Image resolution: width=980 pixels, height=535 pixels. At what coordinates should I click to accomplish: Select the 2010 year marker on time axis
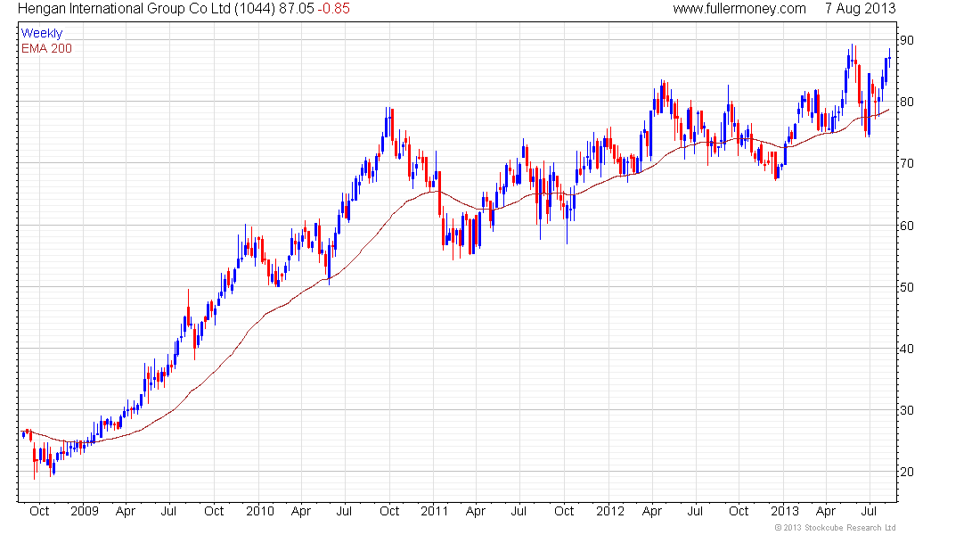[258, 512]
